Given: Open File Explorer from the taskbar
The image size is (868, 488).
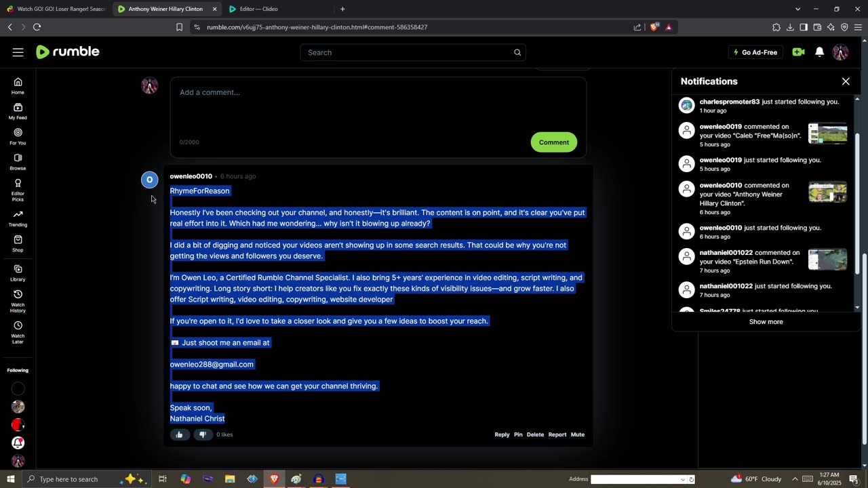Looking at the screenshot, I should pyautogui.click(x=230, y=479).
